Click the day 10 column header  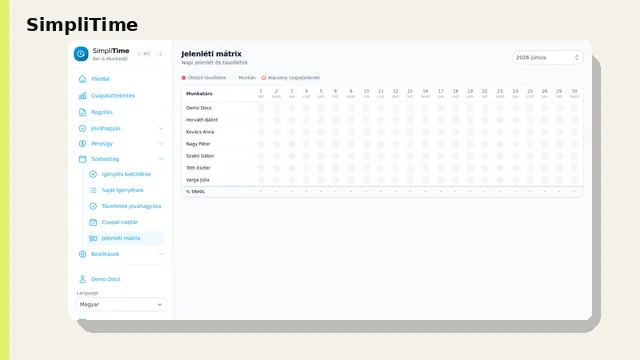point(366,93)
